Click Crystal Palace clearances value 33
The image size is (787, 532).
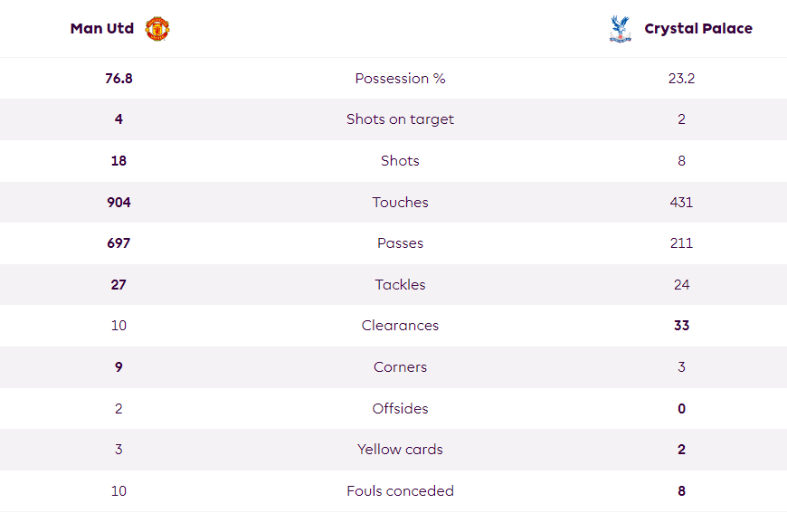click(681, 325)
